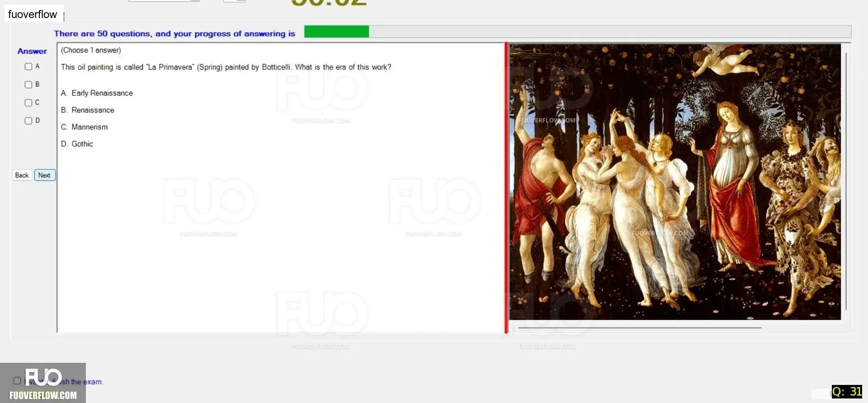The image size is (868, 403).
Task: Click the image panel horizontal scrollbar
Action: pyautogui.click(x=640, y=328)
